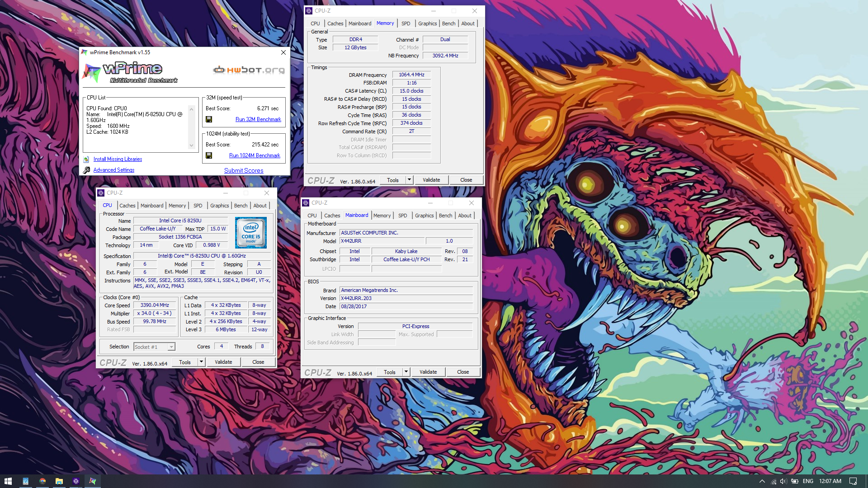
Task: Open the Socket #1 selection dropdown
Action: [x=171, y=347]
